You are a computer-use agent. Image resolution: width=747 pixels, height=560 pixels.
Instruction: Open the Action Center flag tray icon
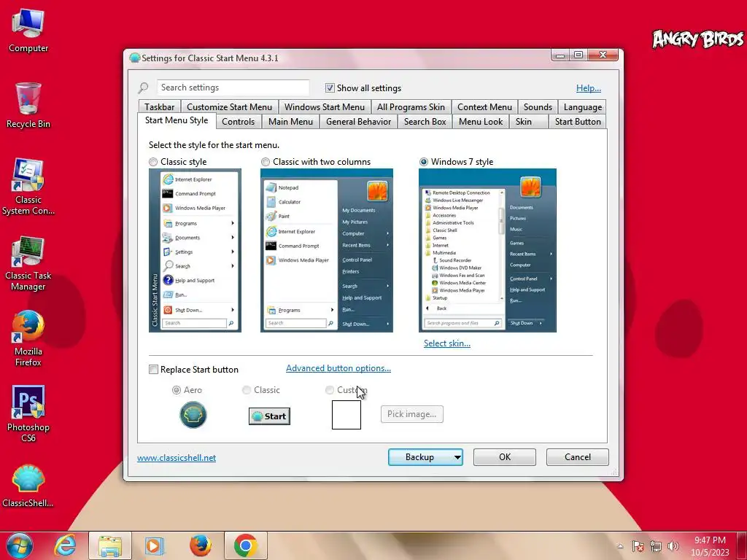638,546
